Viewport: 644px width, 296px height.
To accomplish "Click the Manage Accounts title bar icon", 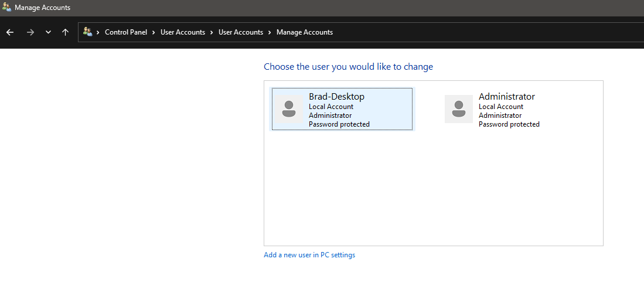I will 6,7.
